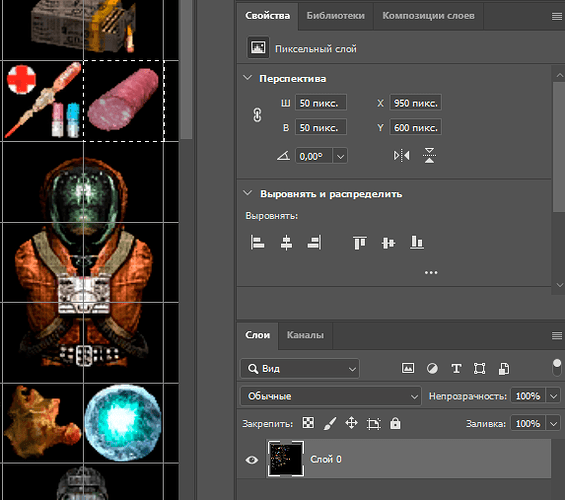
Task: Align left edges
Action: click(257, 242)
